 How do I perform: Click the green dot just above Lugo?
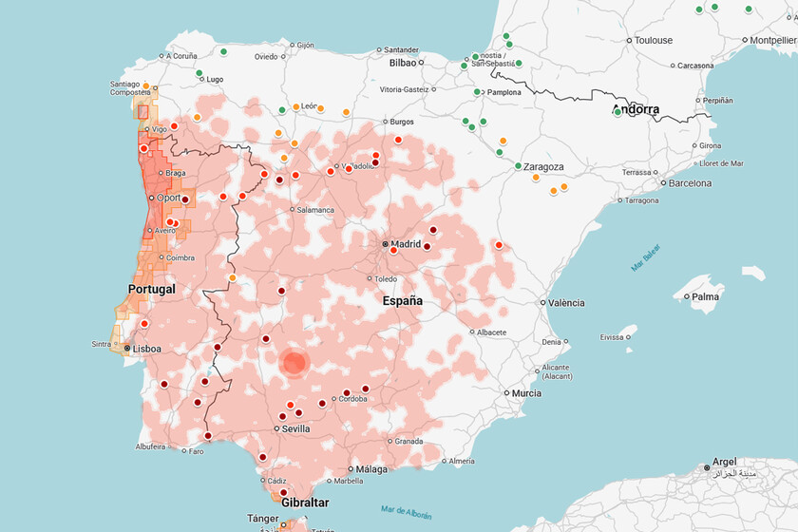click(199, 73)
